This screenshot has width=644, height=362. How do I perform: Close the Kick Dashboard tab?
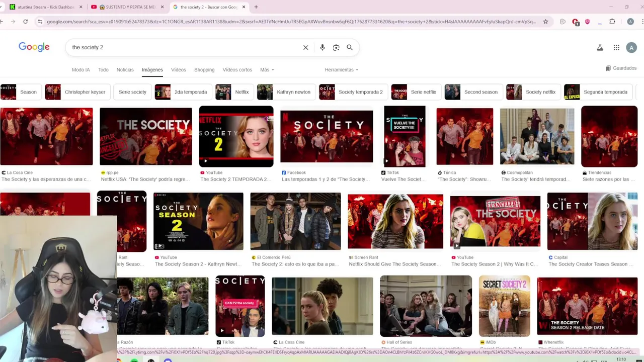click(x=80, y=7)
